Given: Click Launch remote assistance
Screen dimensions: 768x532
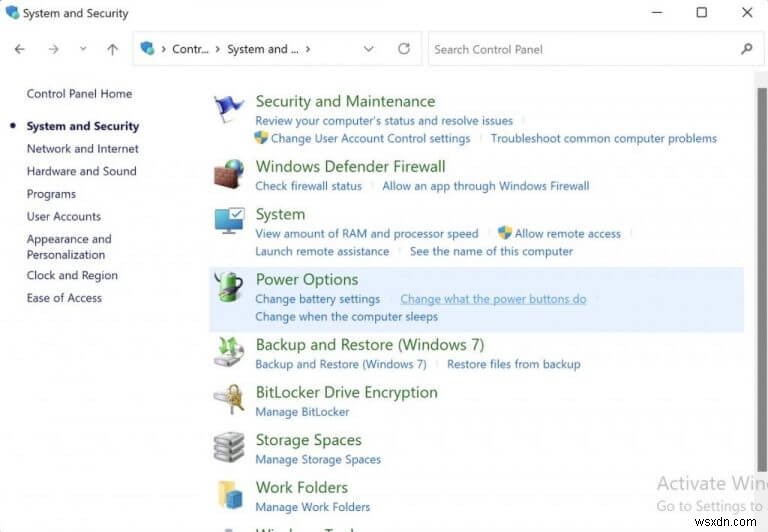Looking at the screenshot, I should [x=322, y=251].
